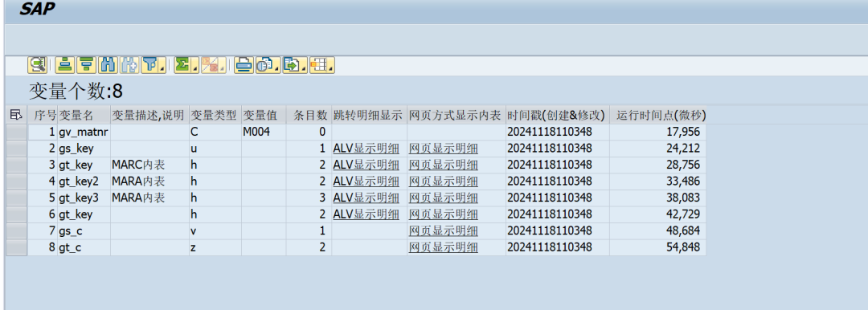Click MARA内表 description in gt_key2 row
This screenshot has height=310, width=868.
click(x=149, y=181)
